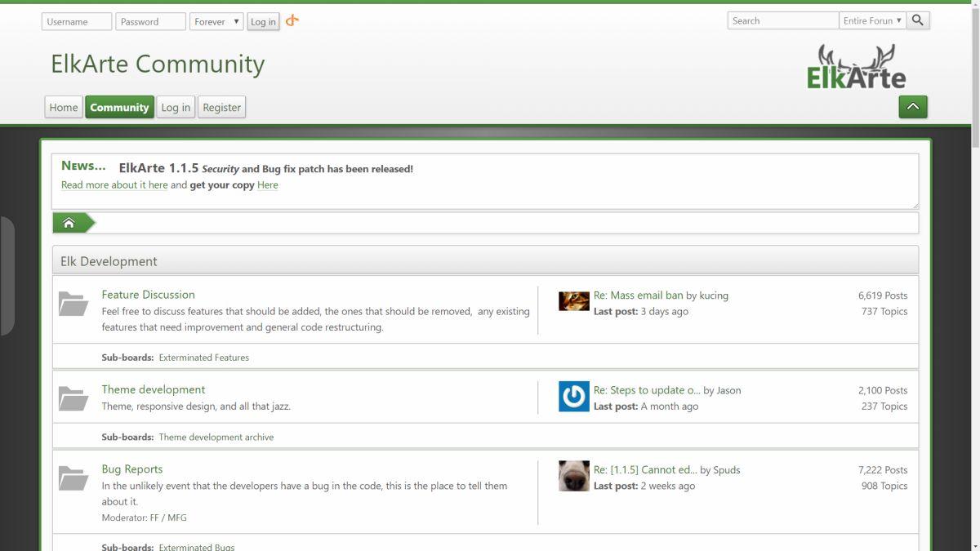Click the Theme development folder icon
Screen dimensions: 980x551
click(x=73, y=398)
